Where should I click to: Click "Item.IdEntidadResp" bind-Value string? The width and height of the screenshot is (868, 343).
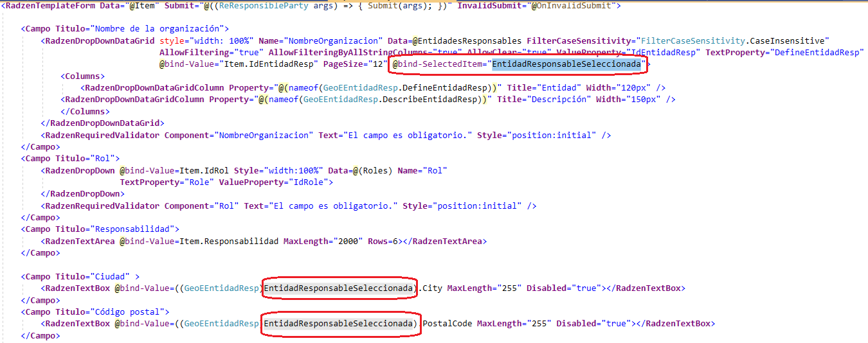pos(269,64)
